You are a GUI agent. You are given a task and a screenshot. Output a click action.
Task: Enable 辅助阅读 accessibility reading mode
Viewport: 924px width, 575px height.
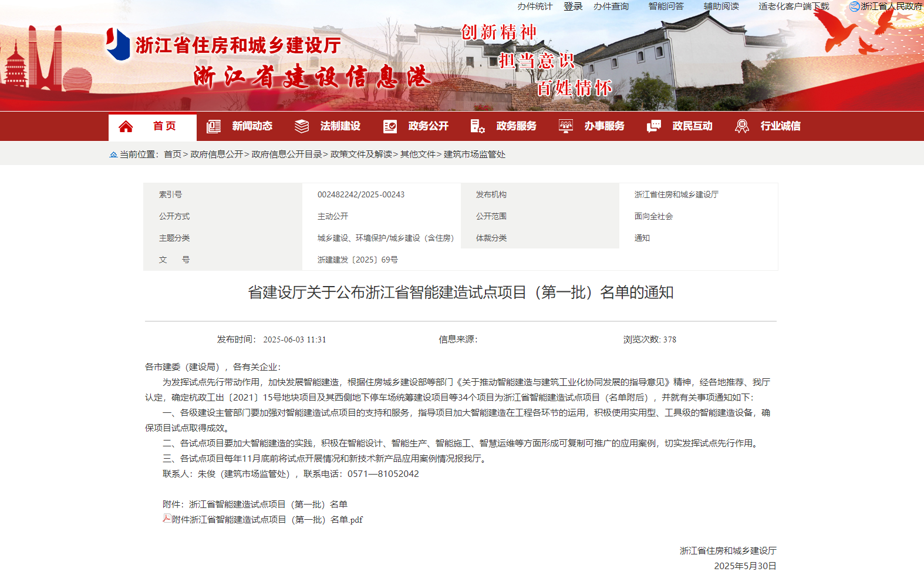[x=721, y=6]
